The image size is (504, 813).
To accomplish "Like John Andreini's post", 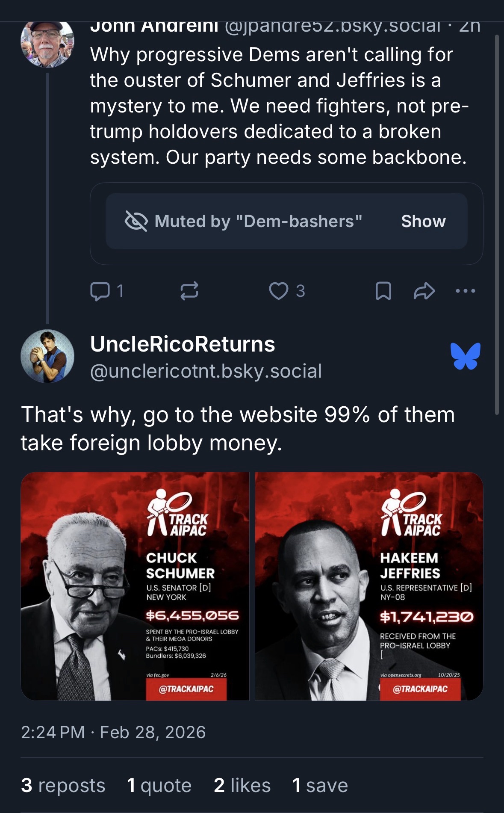I will 279,291.
